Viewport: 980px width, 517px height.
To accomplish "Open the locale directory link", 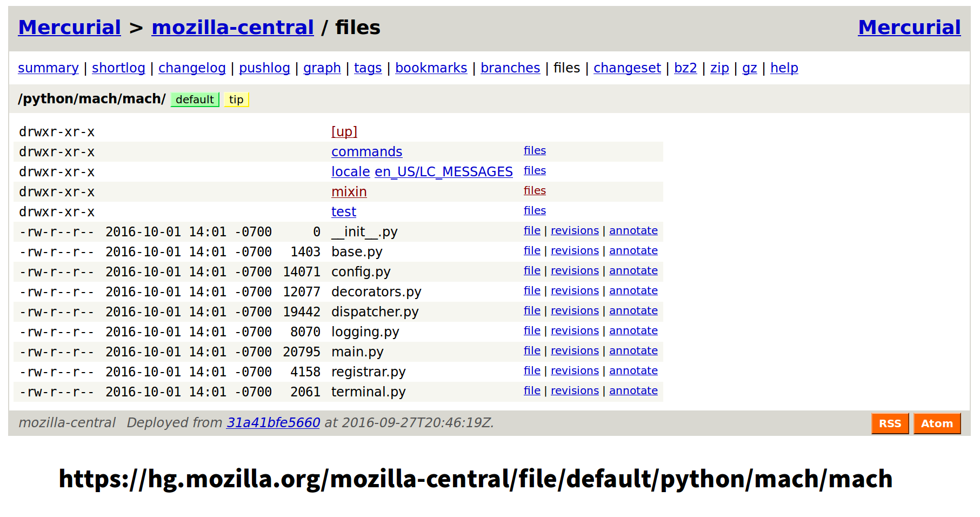I will 350,172.
